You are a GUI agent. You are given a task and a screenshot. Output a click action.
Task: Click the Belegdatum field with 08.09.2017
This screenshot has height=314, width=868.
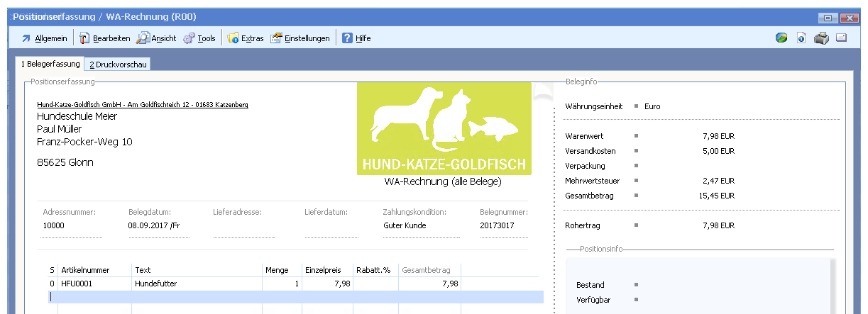pyautogui.click(x=159, y=226)
